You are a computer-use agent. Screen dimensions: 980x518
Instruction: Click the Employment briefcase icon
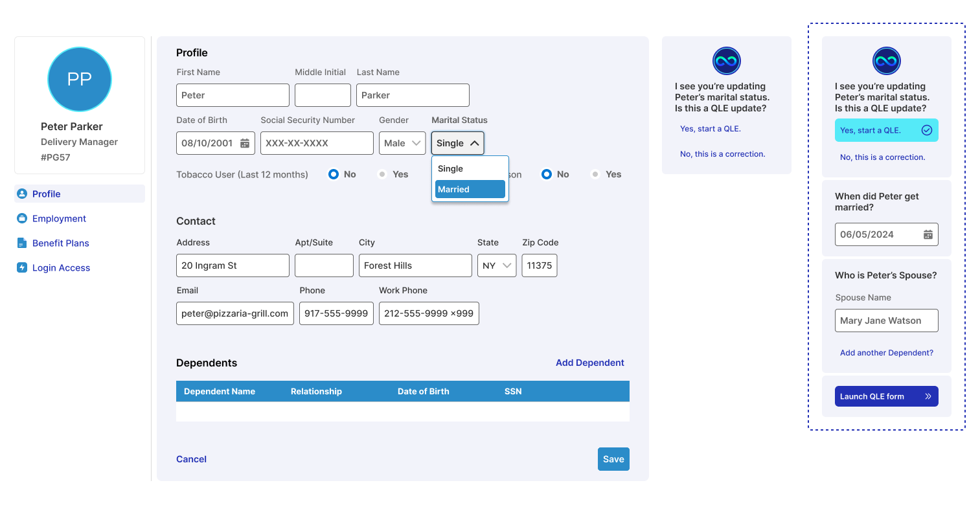tap(22, 218)
